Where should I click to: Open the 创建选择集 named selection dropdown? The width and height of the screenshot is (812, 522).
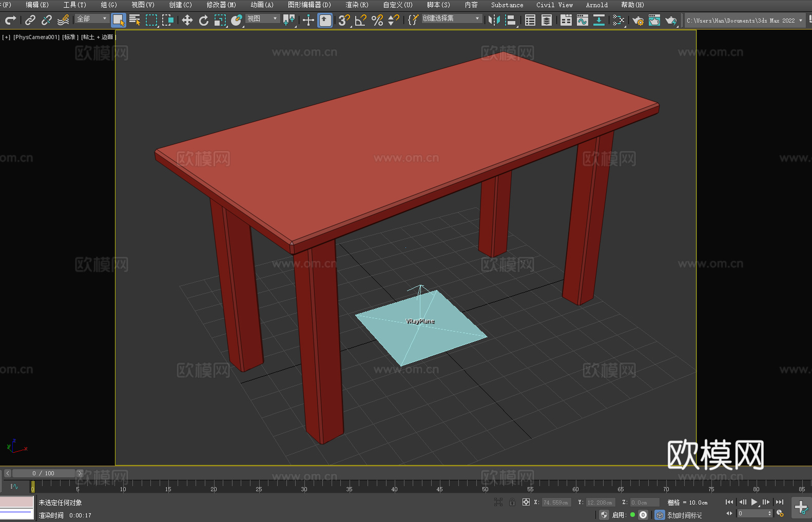[x=452, y=18]
